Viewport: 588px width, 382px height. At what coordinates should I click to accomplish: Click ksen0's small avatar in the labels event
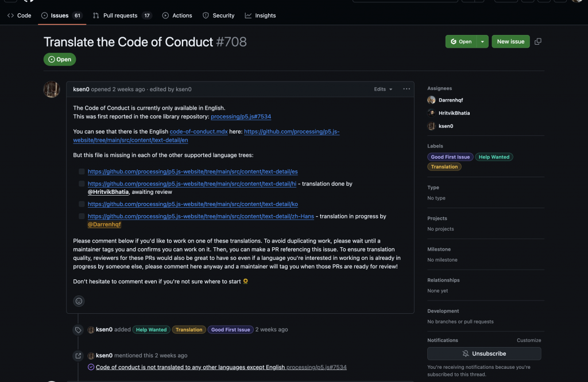pos(91,330)
